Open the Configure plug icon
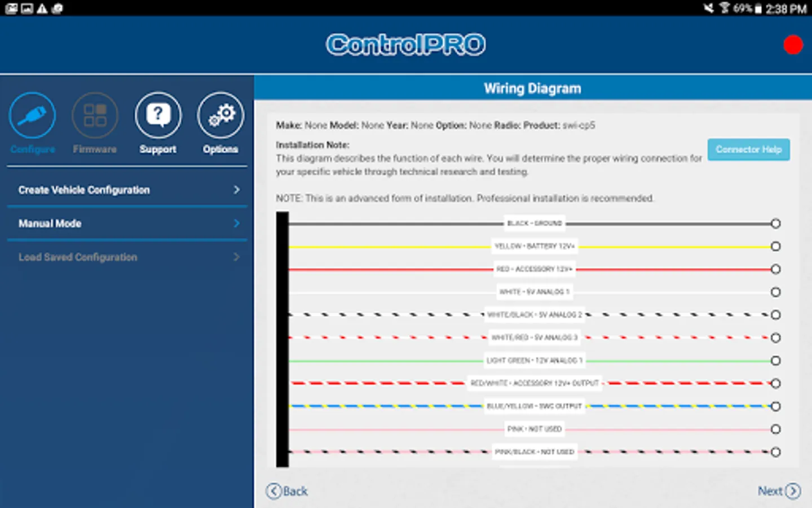812x508 pixels. [x=32, y=115]
